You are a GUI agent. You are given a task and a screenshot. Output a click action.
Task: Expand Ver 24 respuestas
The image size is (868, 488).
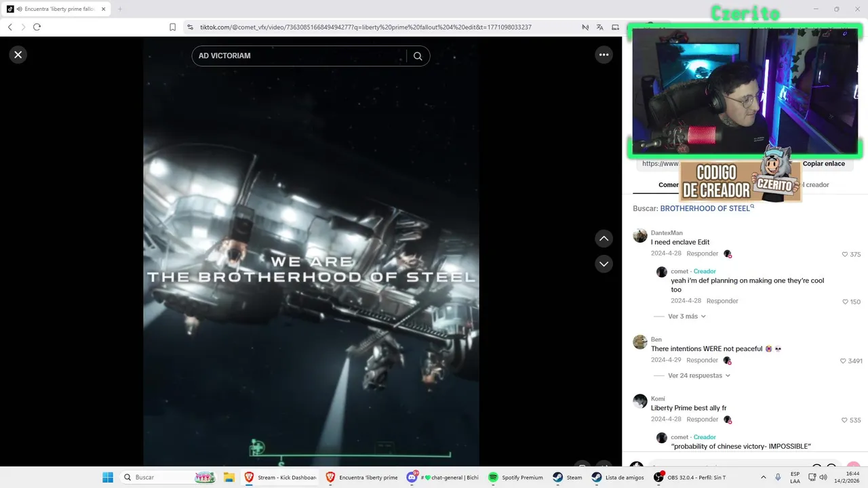point(698,375)
